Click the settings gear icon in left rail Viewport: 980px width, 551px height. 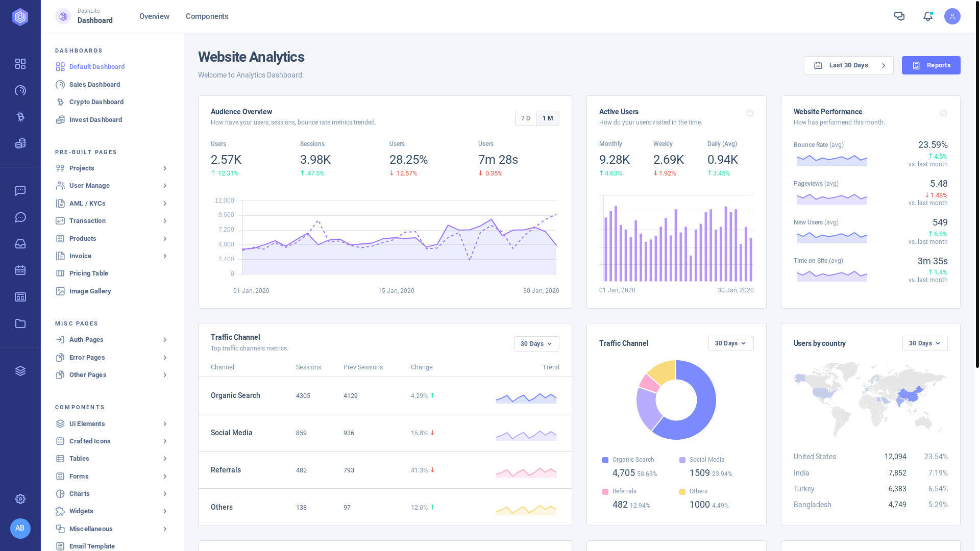pos(20,499)
